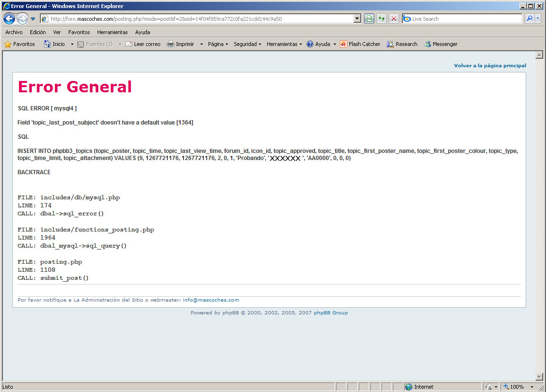Click the 'CALL: submit_post()' line
Viewport: 546px width, 392px height.
point(53,278)
